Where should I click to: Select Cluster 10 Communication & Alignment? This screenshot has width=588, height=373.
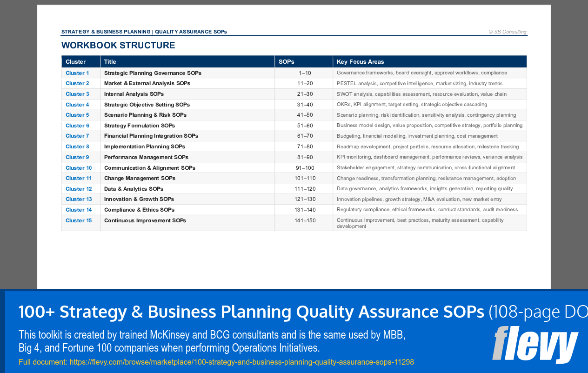[78, 167]
